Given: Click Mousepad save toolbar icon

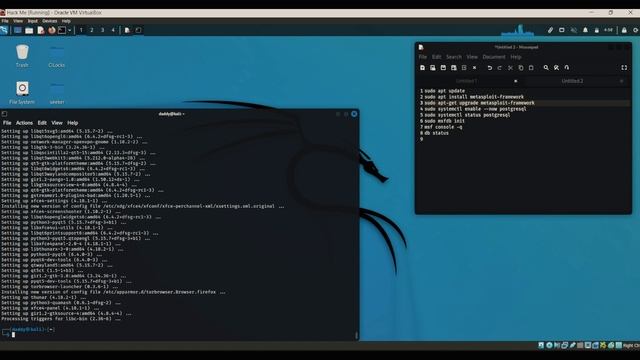Looking at the screenshot, I should (x=443, y=68).
